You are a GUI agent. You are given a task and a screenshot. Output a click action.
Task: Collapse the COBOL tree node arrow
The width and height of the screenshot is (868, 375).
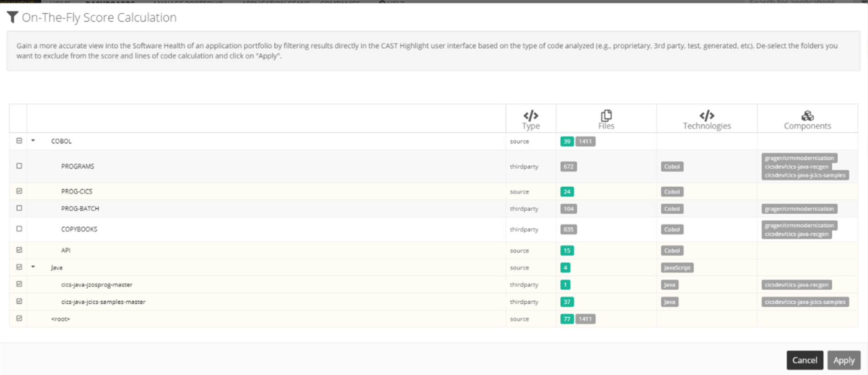[33, 140]
